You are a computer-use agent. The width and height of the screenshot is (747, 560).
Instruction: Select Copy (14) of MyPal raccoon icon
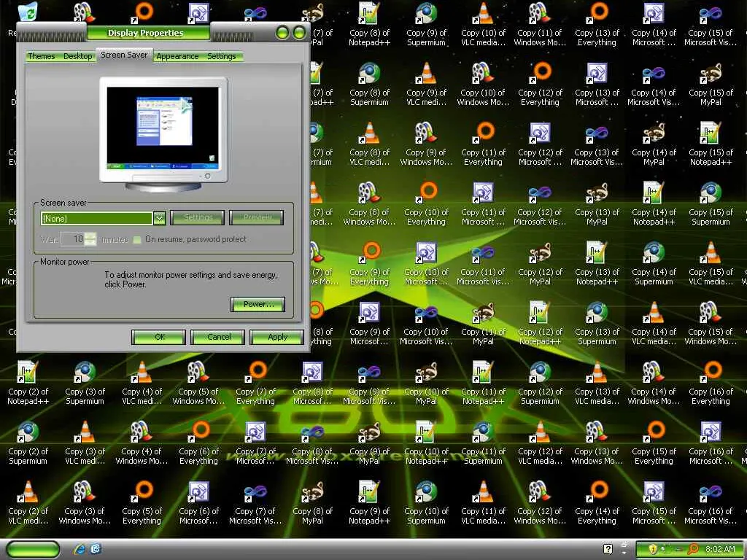pyautogui.click(x=654, y=133)
